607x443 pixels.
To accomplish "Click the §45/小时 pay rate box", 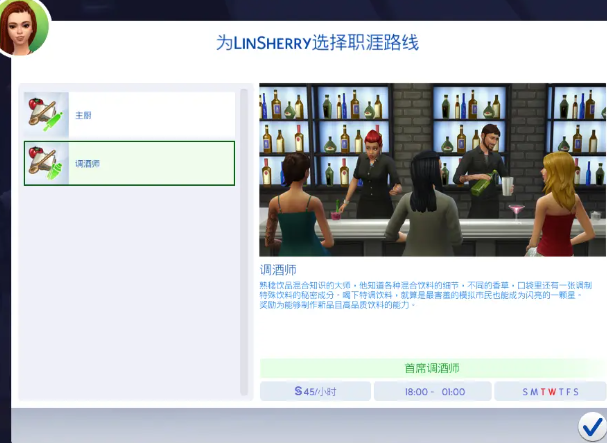I will (x=315, y=391).
